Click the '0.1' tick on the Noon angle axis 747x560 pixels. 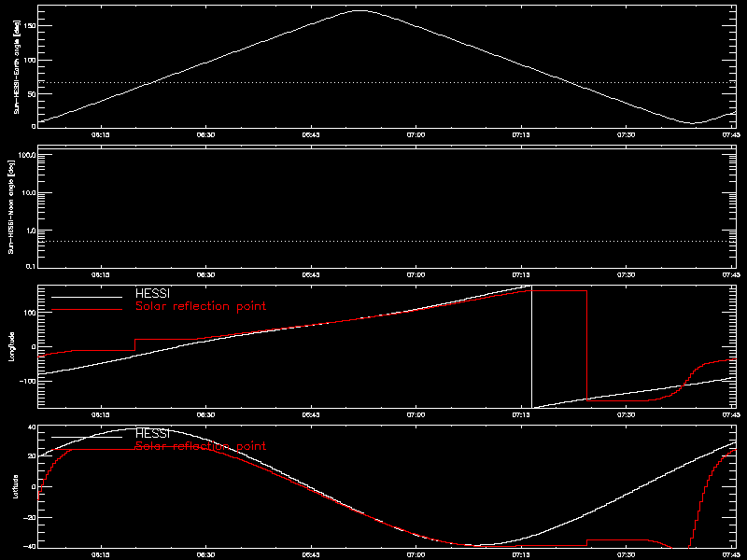tap(30, 266)
